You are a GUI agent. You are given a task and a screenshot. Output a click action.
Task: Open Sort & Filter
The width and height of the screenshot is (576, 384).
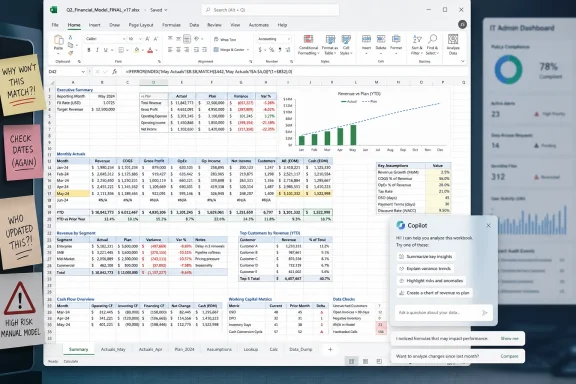pyautogui.click(x=417, y=45)
